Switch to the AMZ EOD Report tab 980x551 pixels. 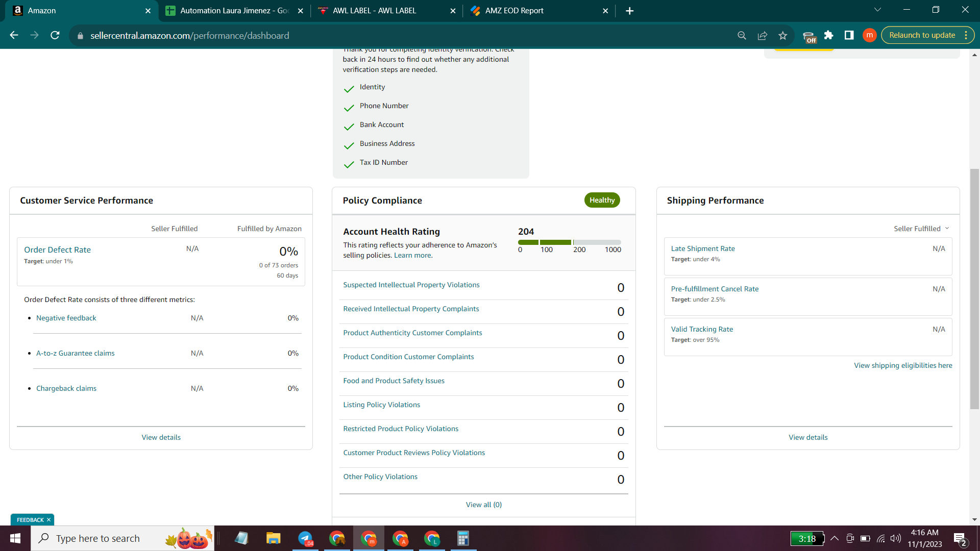coord(539,11)
